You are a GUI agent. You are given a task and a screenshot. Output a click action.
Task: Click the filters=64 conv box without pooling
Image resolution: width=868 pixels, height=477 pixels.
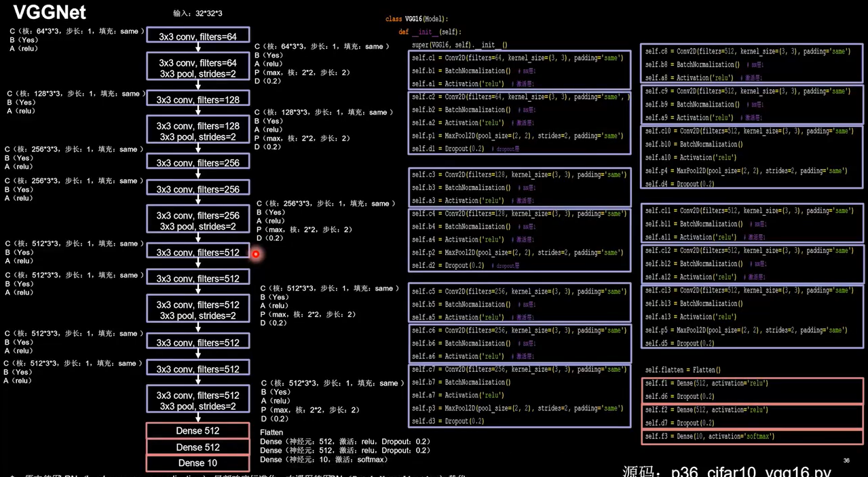point(198,36)
